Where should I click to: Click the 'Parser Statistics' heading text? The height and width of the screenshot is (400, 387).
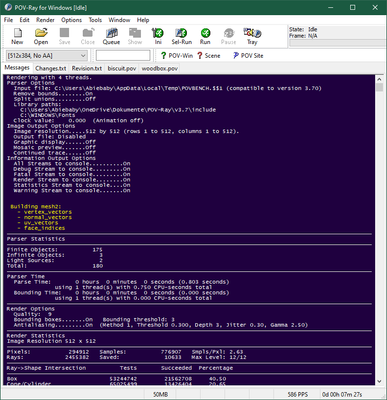click(36, 239)
